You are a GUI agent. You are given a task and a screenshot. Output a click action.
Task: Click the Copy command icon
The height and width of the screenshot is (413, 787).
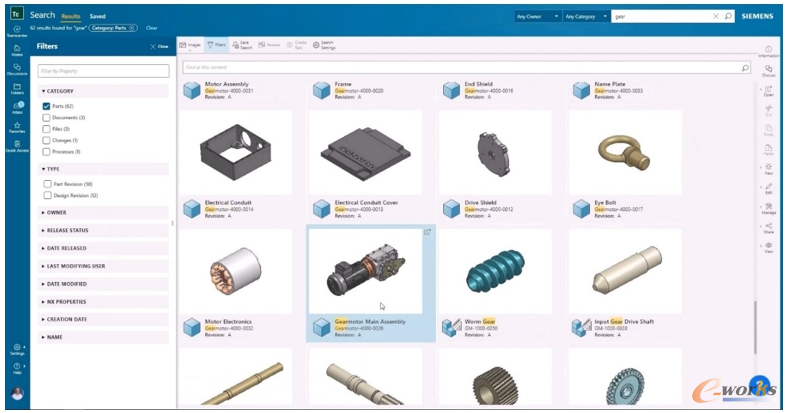click(x=768, y=130)
